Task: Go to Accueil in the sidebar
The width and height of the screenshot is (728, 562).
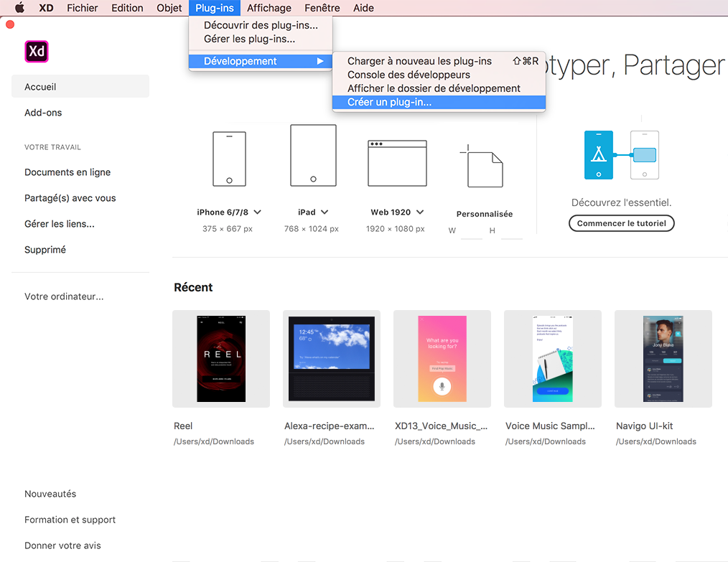Action: point(80,86)
